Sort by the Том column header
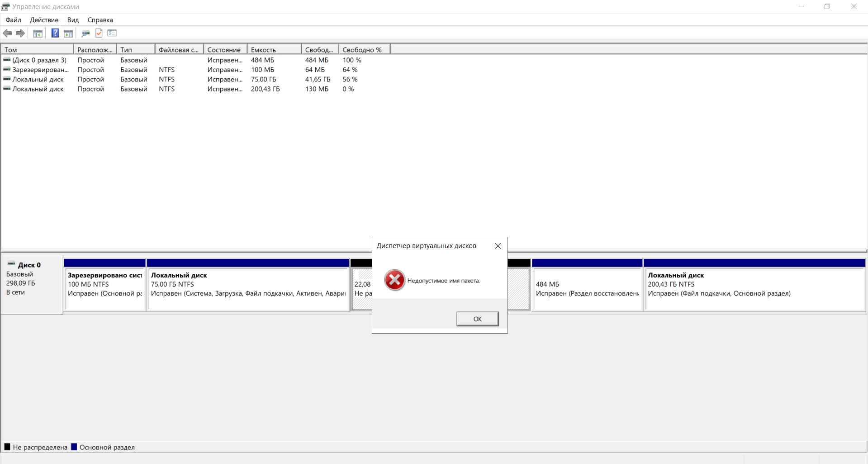This screenshot has width=868, height=464. [x=37, y=49]
